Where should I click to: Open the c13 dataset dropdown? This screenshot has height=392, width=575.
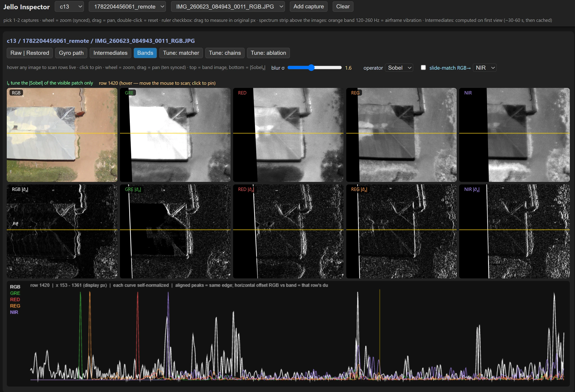point(69,7)
